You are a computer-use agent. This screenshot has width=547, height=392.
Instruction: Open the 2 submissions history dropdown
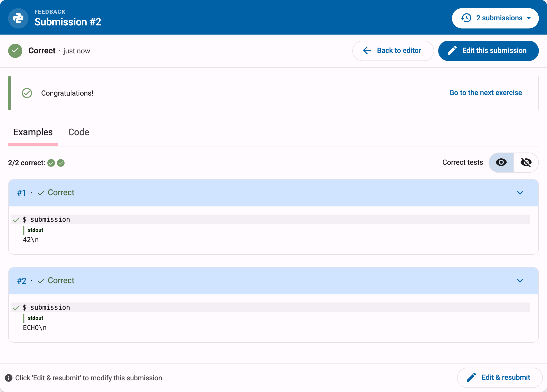pos(495,18)
